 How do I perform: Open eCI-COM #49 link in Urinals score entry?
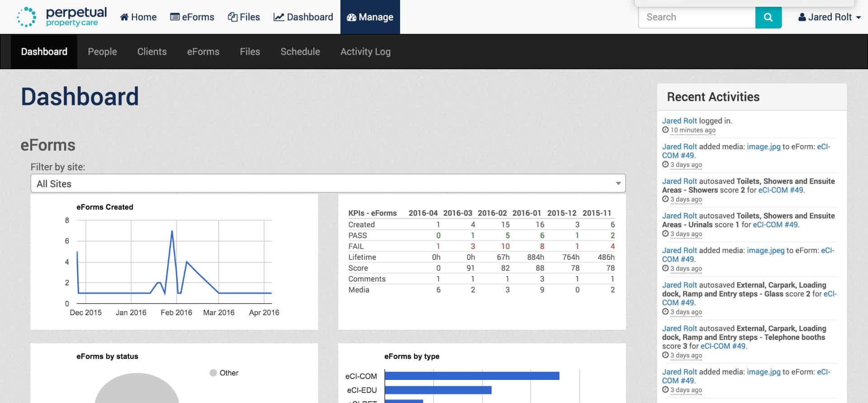(x=775, y=224)
